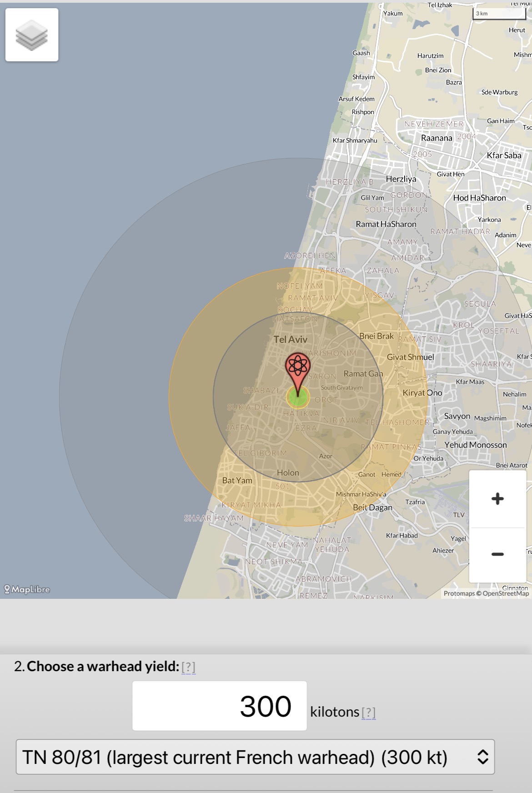Click the Azor label
The width and height of the screenshot is (532, 793).
click(x=326, y=456)
